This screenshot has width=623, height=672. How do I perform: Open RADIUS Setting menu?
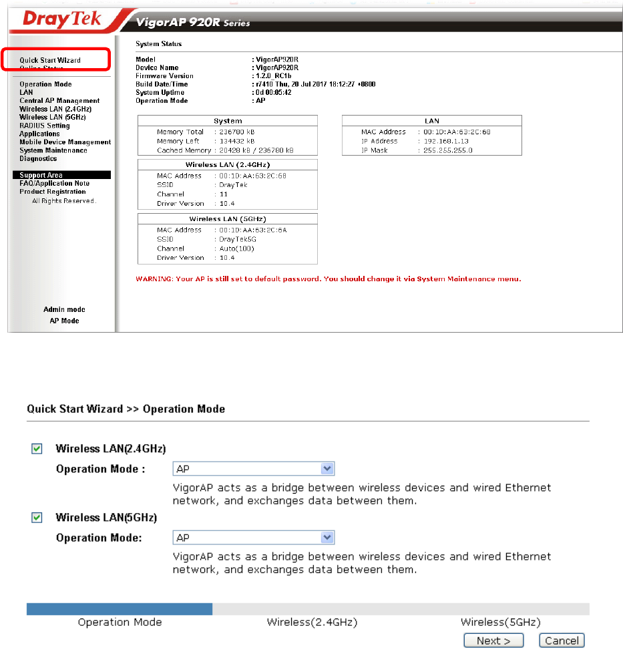[45, 126]
